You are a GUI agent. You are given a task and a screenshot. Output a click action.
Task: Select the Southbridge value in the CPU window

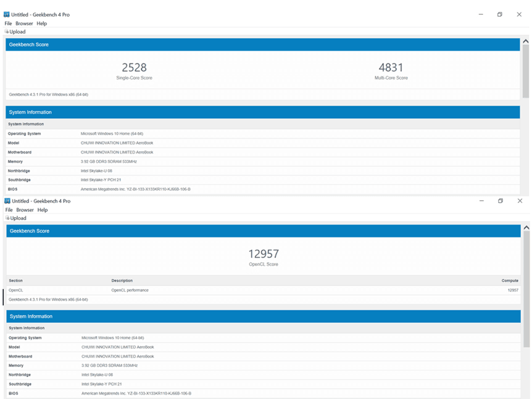click(101, 180)
